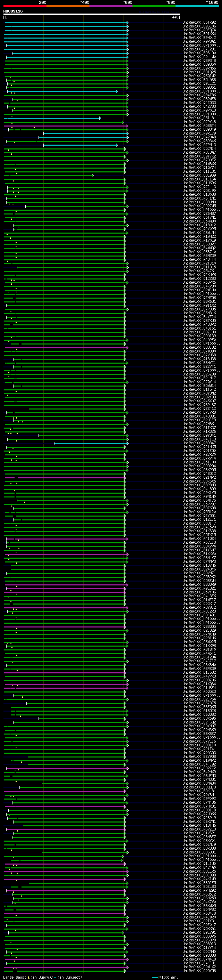This screenshot has height=980, width=222.
Task: Select hit label UniRef100_B8HV21
Action: click(x=199, y=363)
